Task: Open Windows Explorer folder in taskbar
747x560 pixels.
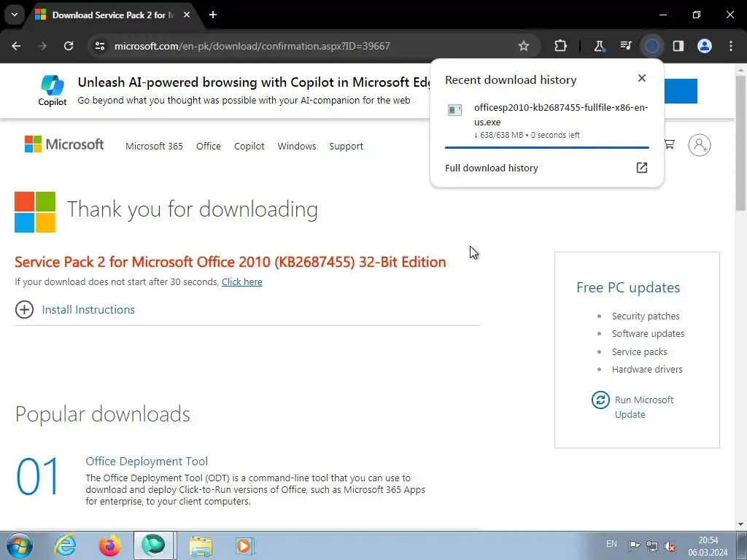Action: coord(201,545)
